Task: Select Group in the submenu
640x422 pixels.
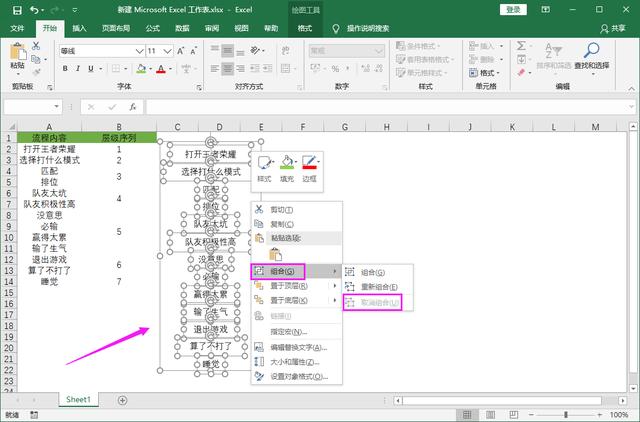Action: coord(378,272)
